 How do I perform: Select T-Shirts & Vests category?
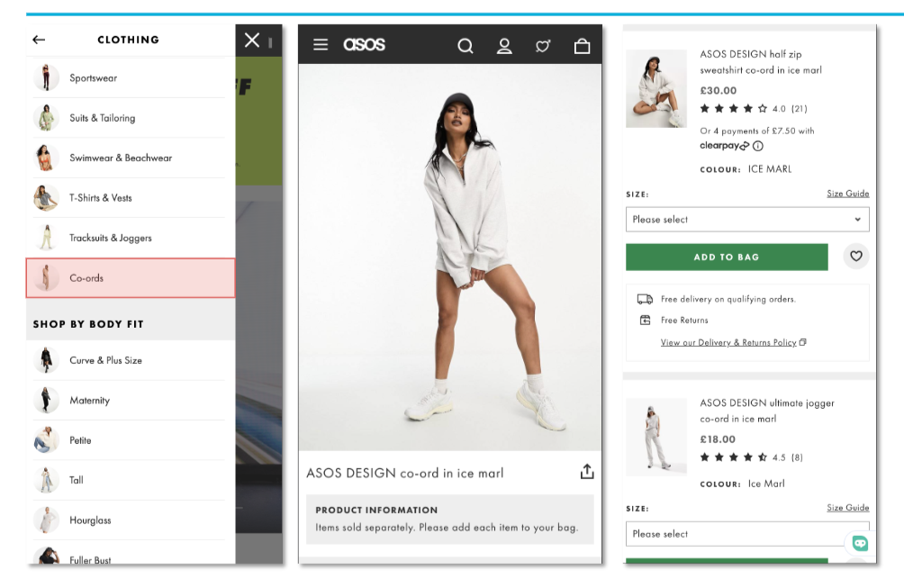point(129,198)
